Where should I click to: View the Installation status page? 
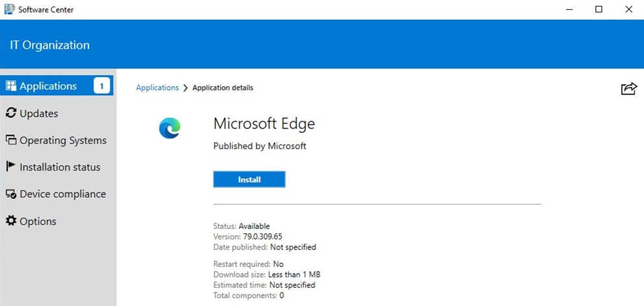(x=60, y=167)
